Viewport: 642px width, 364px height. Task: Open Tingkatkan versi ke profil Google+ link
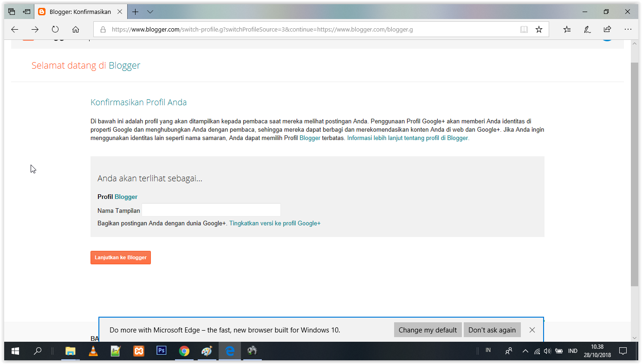275,223
